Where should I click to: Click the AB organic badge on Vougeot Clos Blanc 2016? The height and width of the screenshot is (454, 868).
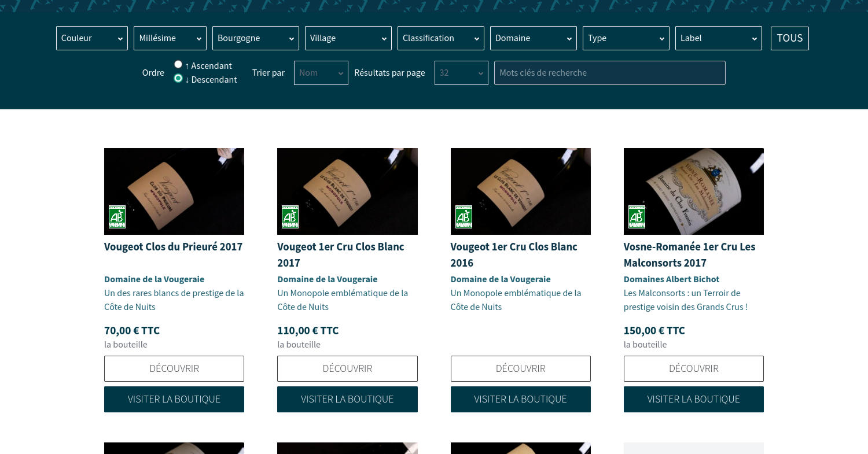pos(464,217)
